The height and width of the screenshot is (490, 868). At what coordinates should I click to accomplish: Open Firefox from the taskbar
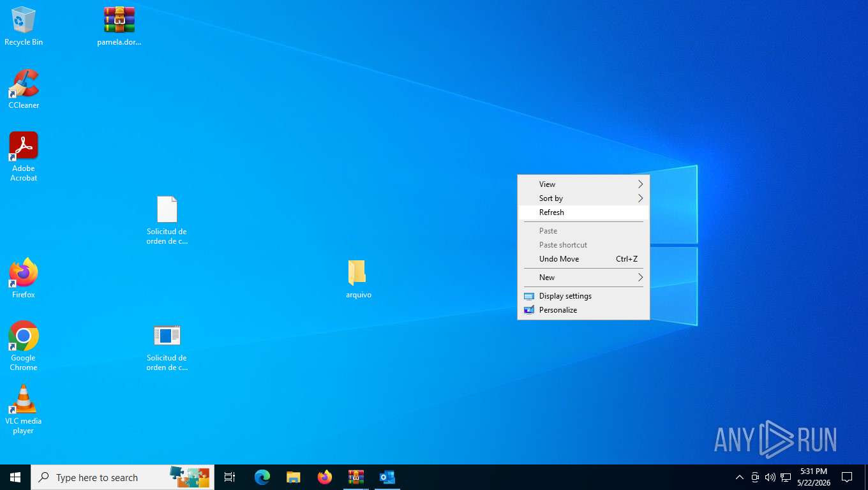[x=325, y=477]
